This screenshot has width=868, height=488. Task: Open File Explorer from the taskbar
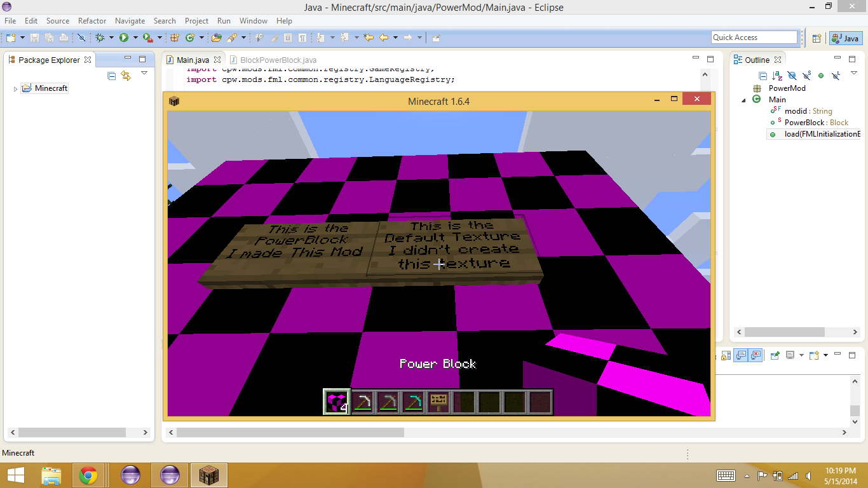click(x=51, y=475)
